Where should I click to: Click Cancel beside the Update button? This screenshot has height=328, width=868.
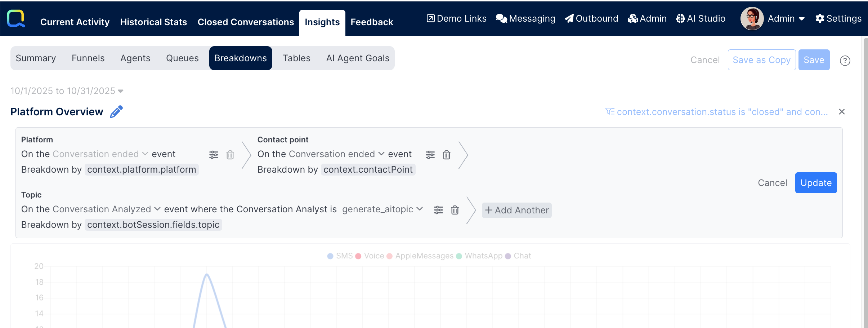773,183
